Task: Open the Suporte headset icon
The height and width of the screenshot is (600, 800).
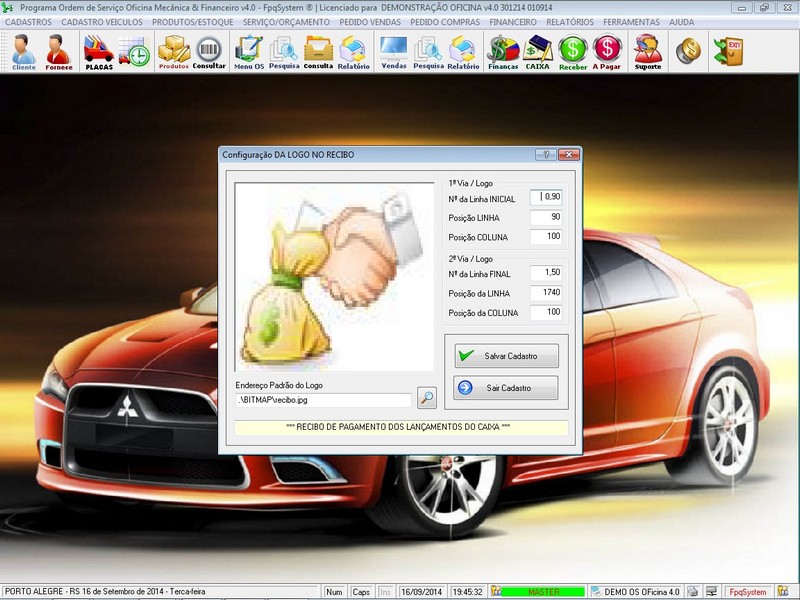Action: coord(648,52)
